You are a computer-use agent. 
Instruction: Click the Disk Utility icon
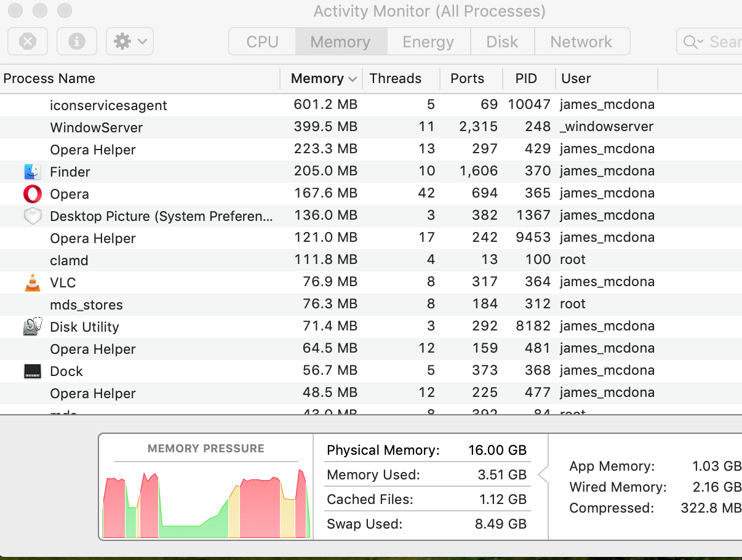point(33,327)
